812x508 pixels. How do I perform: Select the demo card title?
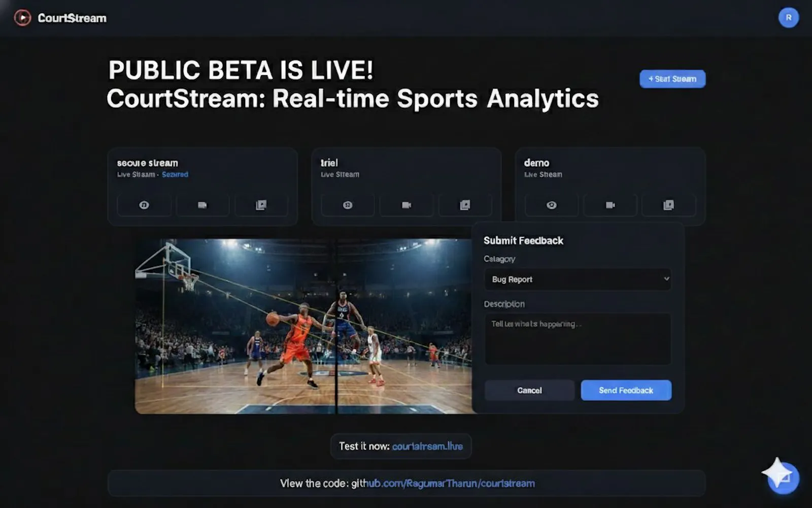pyautogui.click(x=536, y=163)
